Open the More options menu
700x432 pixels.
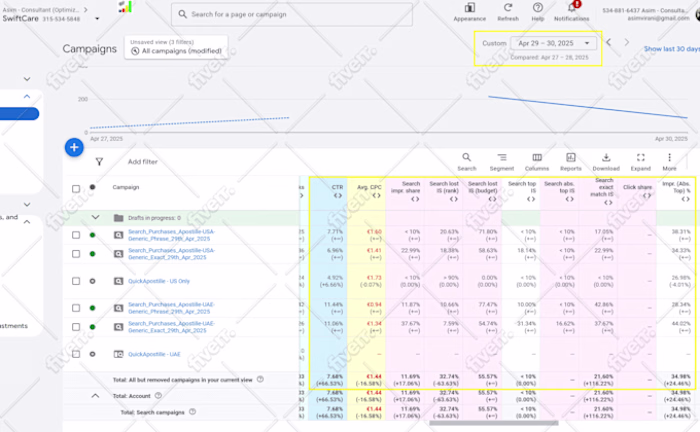669,157
